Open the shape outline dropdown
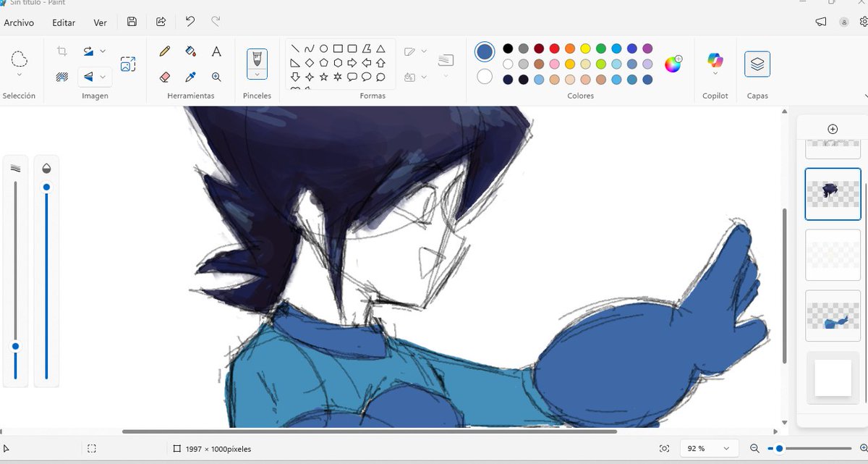 424,51
